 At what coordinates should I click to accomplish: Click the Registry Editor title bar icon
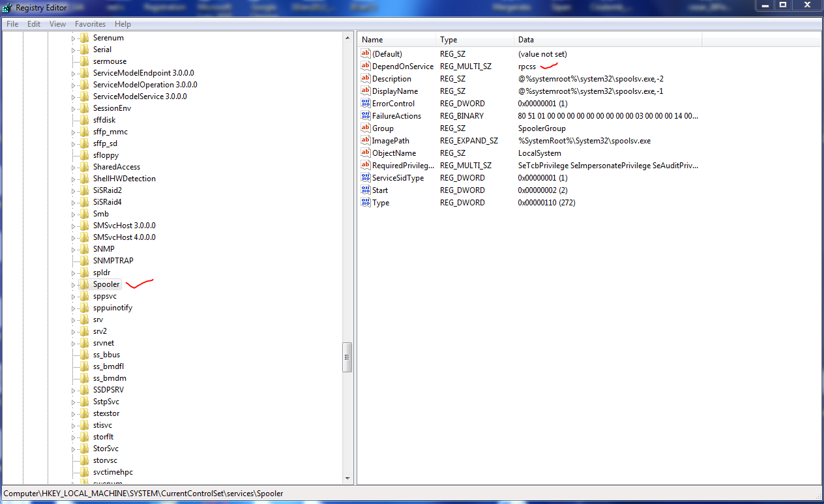(x=7, y=8)
